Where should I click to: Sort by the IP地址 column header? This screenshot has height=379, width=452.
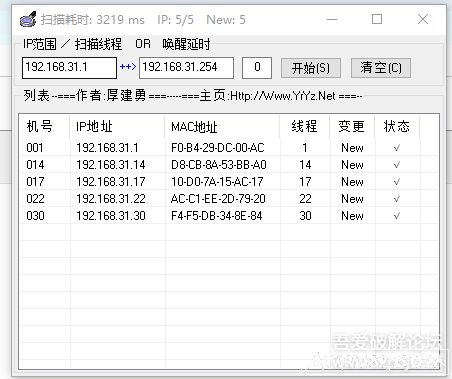pos(117,127)
